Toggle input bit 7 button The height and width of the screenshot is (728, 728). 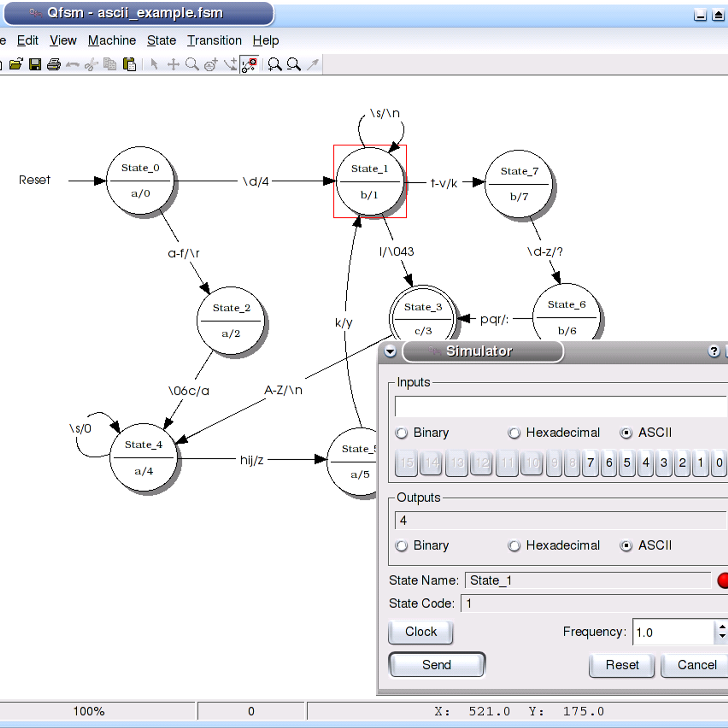pos(590,463)
